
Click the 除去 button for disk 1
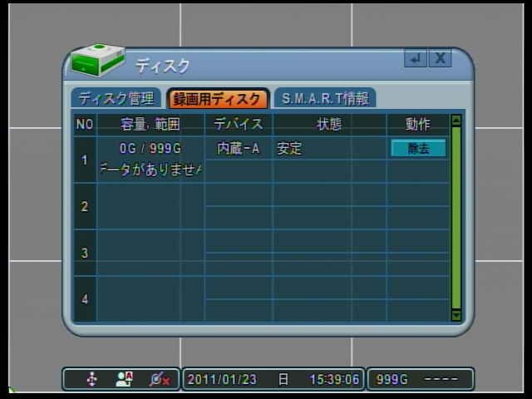[418, 148]
